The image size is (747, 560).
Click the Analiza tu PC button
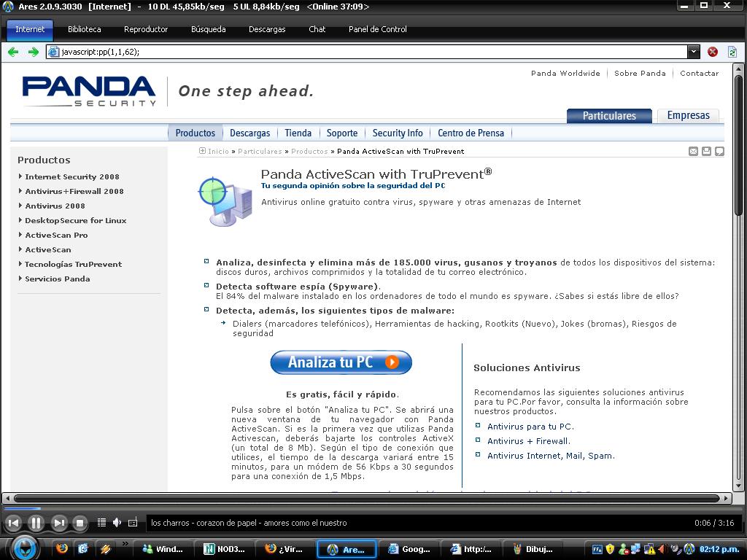pyautogui.click(x=341, y=362)
